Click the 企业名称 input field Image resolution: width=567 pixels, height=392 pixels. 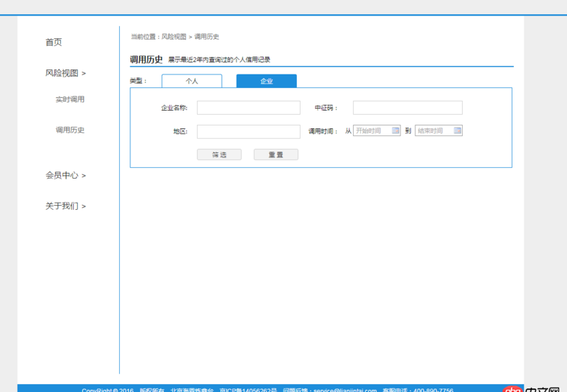249,108
